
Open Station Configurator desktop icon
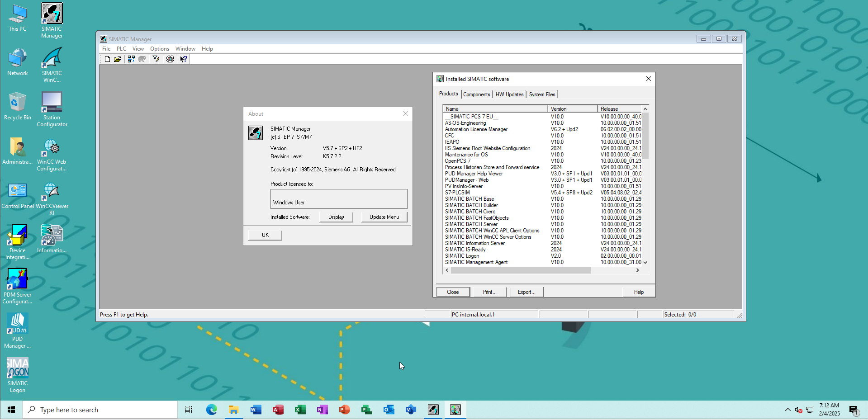[x=52, y=109]
